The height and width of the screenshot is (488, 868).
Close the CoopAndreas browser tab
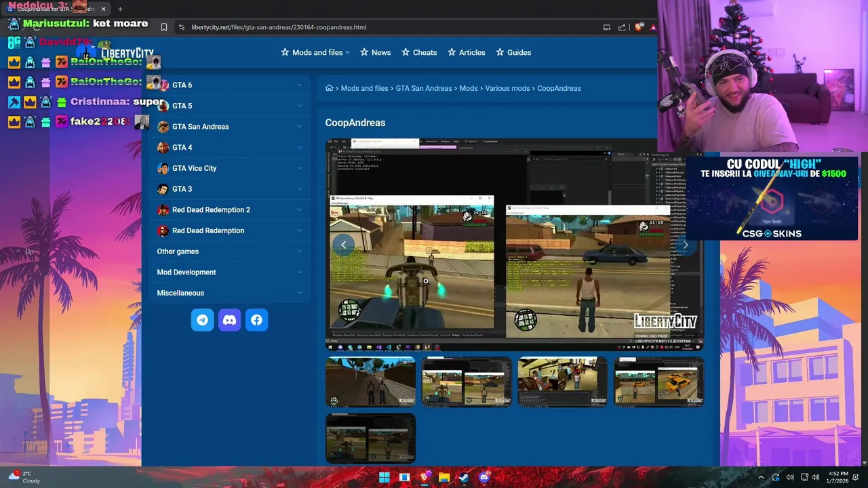point(104,9)
